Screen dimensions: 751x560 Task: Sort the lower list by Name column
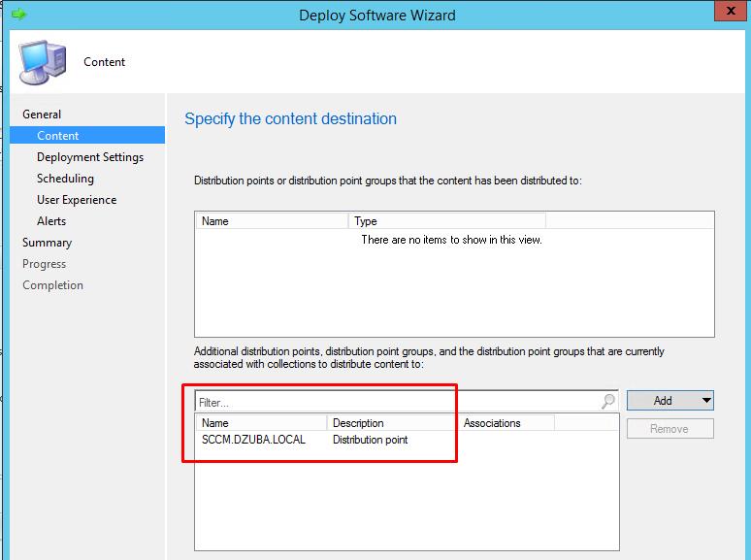260,423
